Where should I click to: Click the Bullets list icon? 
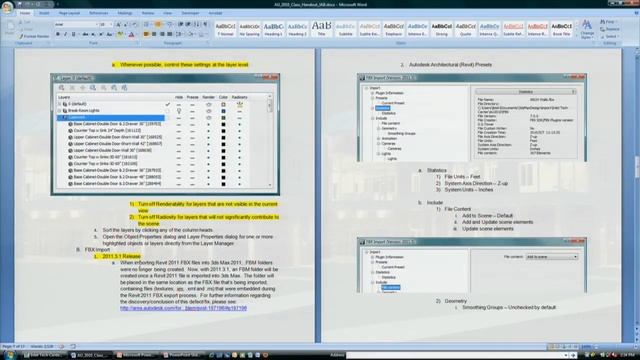click(x=146, y=24)
